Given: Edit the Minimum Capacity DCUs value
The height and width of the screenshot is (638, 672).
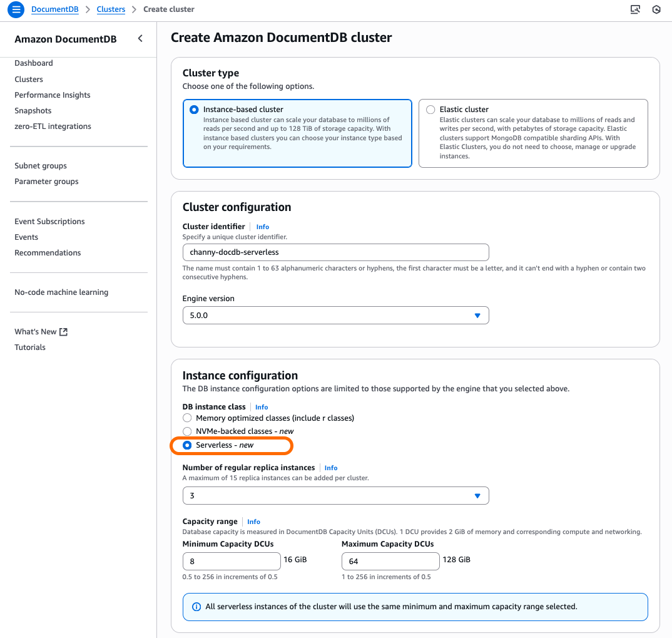Looking at the screenshot, I should 232,561.
